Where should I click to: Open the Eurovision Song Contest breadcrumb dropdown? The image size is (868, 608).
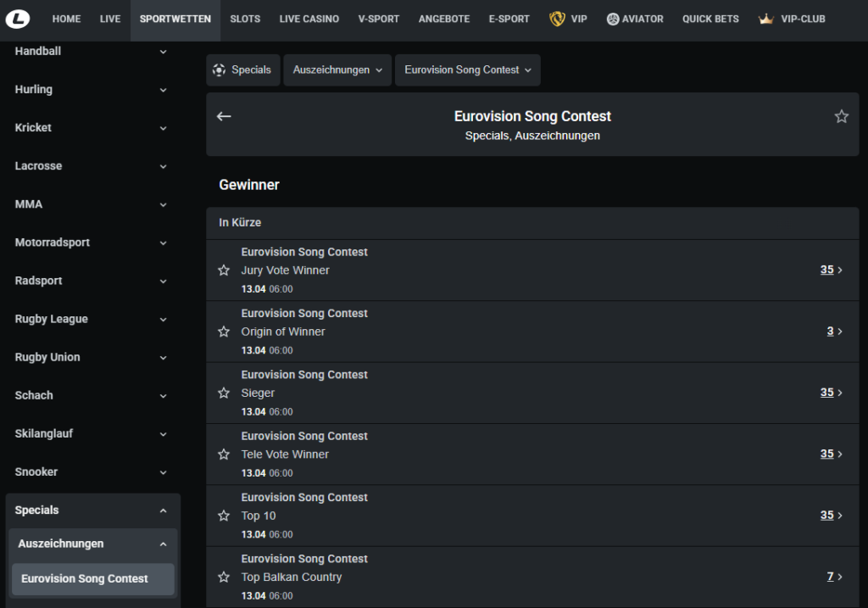467,70
